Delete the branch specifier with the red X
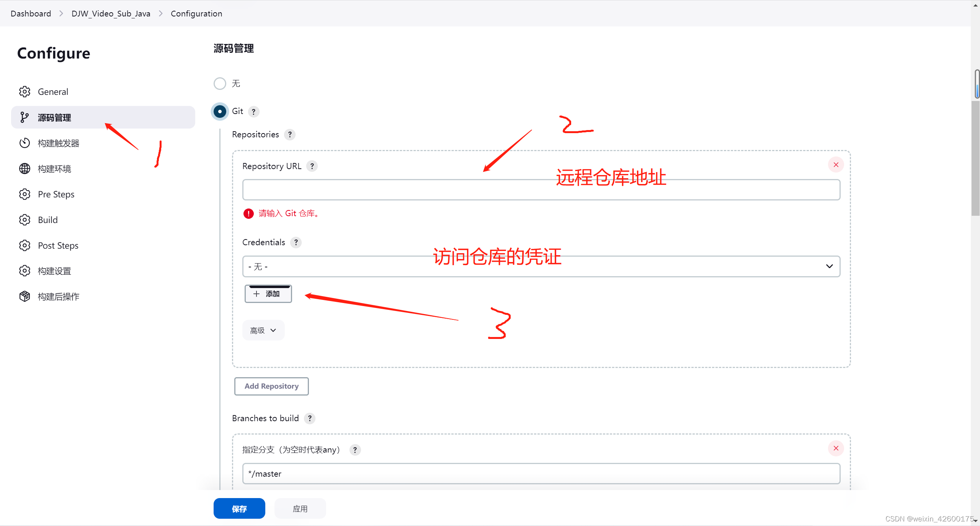Image resolution: width=980 pixels, height=526 pixels. coord(836,448)
